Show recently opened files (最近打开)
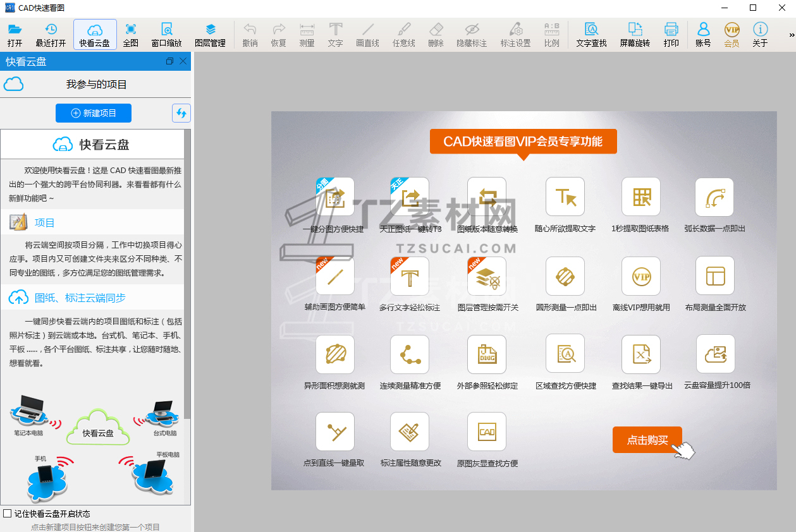796x532 pixels. (x=51, y=35)
